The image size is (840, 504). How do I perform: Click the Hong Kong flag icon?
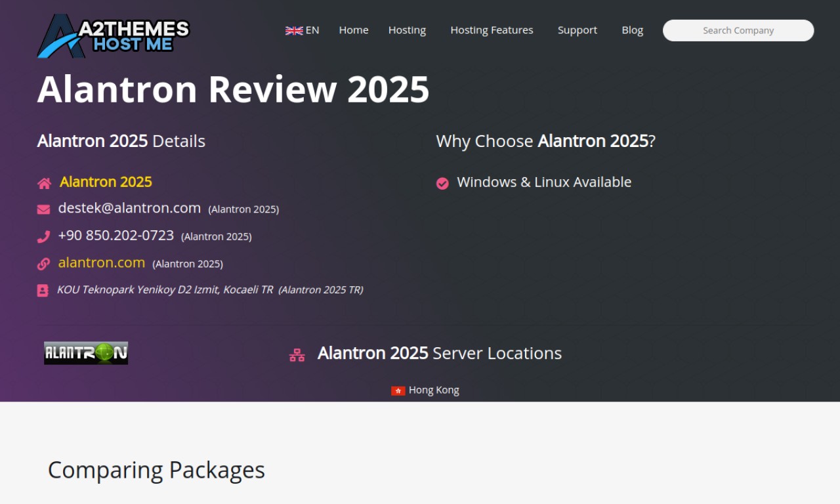[398, 390]
